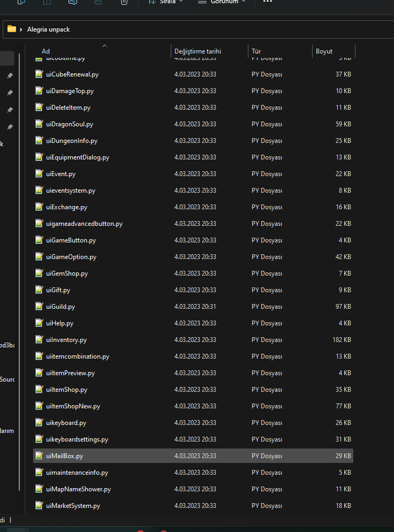Image resolution: width=394 pixels, height=532 pixels.
Task: Select the uiDungeonInfo.py file icon
Action: (40, 140)
